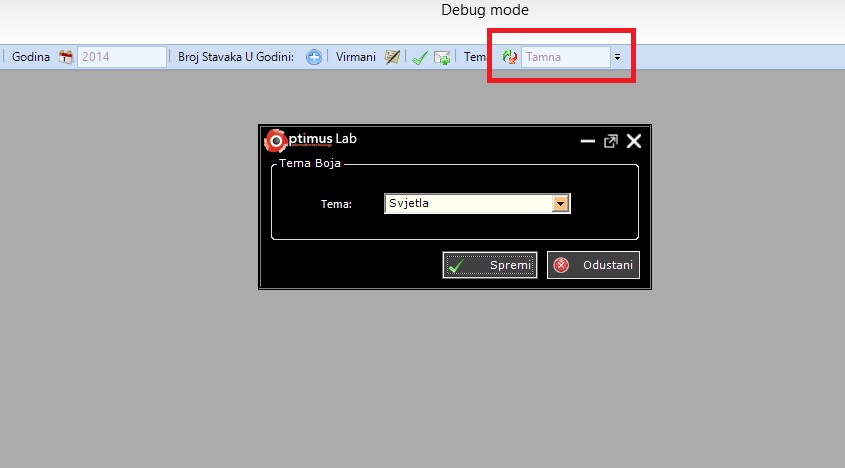Click the blue plus icon after Broj Stavaka
This screenshot has width=845, height=468.
coord(314,57)
